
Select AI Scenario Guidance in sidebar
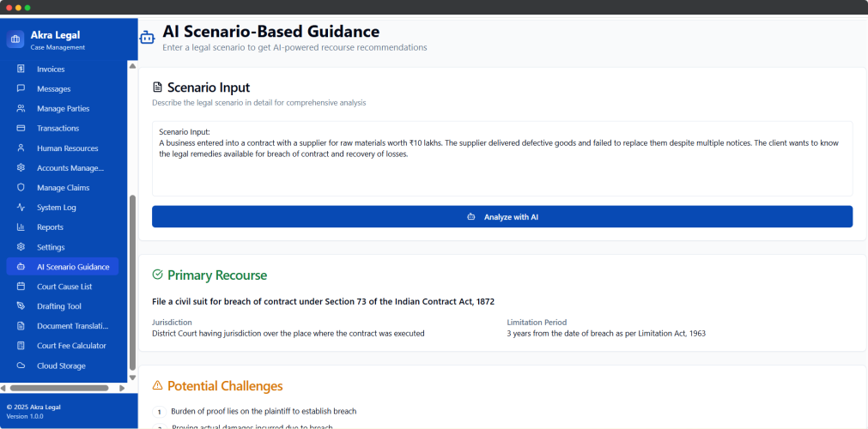click(72, 267)
